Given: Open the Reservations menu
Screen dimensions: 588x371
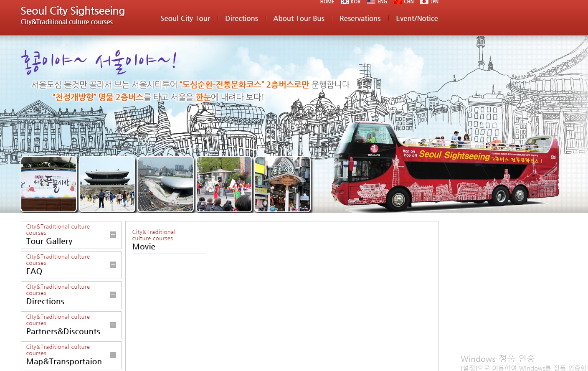Looking at the screenshot, I should pos(360,18).
